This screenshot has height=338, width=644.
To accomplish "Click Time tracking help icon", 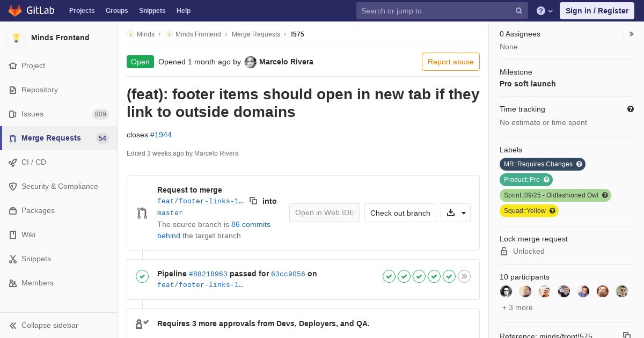I will [631, 109].
